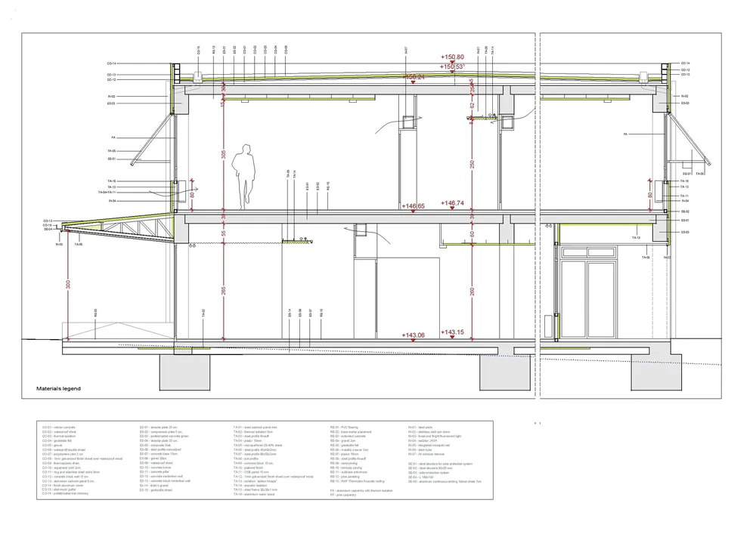756x534 pixels.
Task: Click legend entry "ES-01 - alveolar plate 25 cm"
Action: tap(159, 427)
